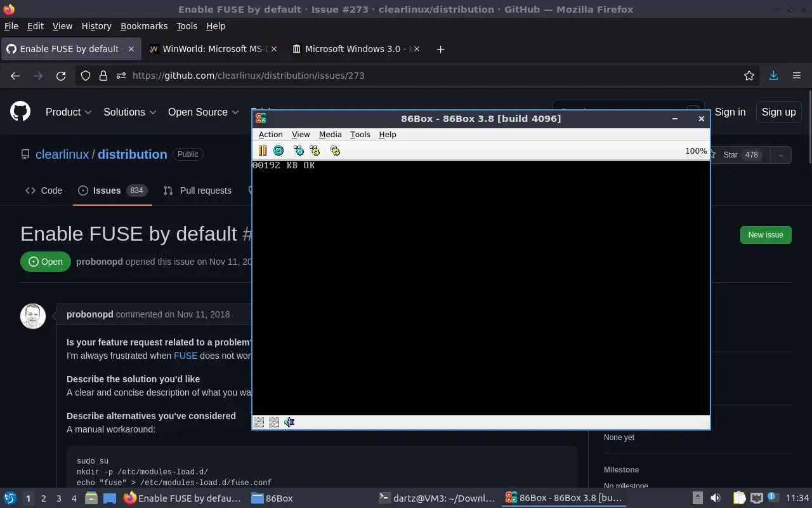Switch to workspace 4 in taskbar
This screenshot has height=508, width=812.
74,498
